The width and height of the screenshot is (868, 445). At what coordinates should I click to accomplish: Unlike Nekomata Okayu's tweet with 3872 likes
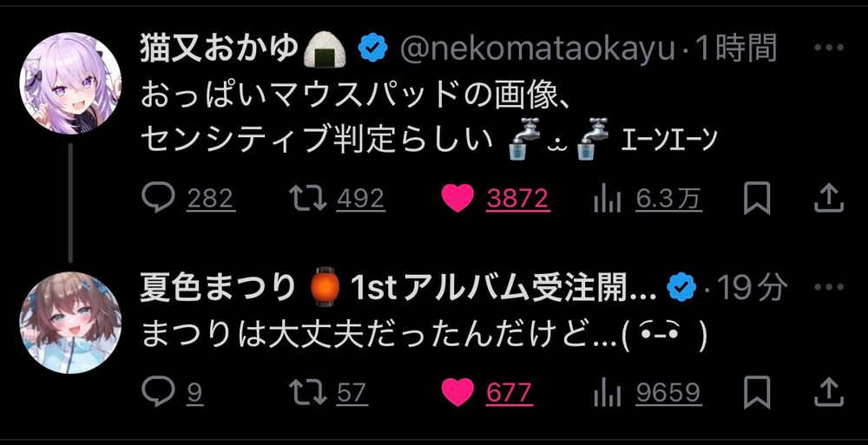pos(496,199)
